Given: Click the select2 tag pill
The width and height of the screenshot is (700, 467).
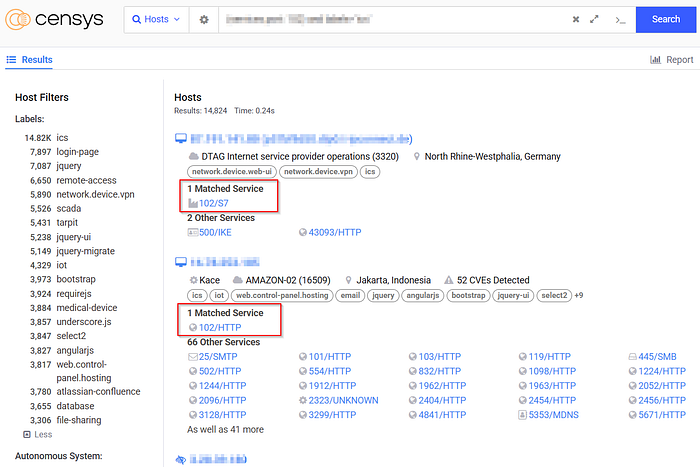Looking at the screenshot, I should (x=554, y=296).
